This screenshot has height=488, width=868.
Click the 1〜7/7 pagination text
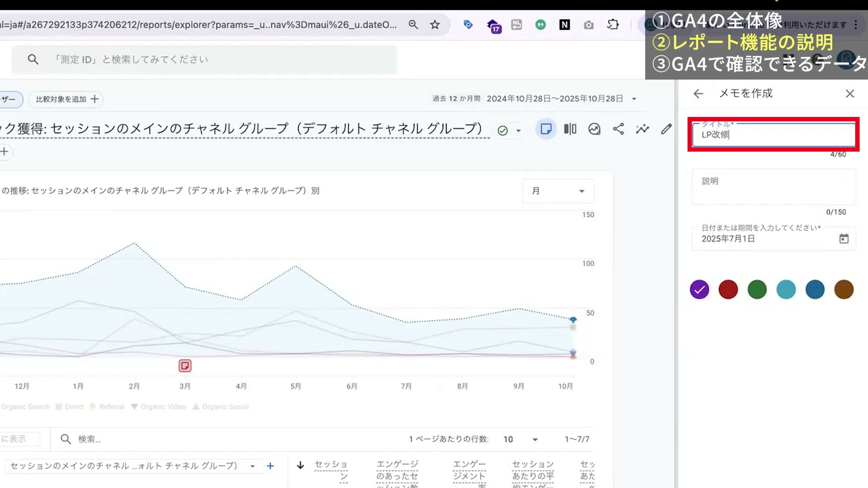pos(577,439)
